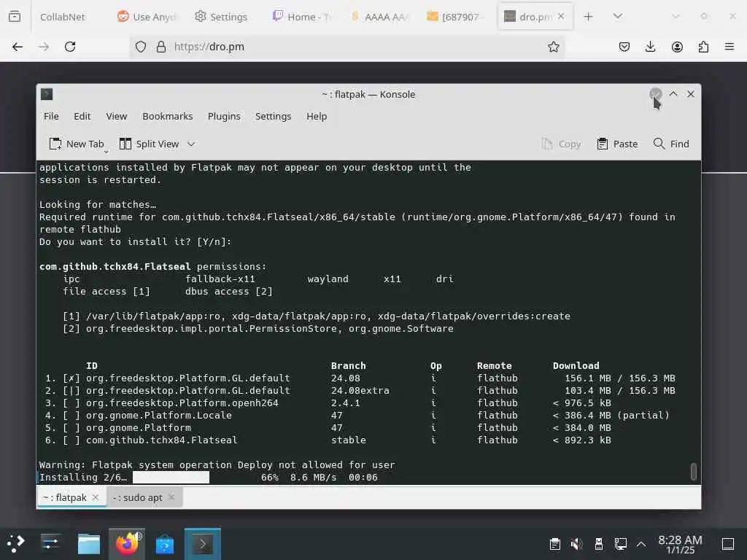Maximize the Konsole window
The image size is (747, 560).
pos(673,94)
